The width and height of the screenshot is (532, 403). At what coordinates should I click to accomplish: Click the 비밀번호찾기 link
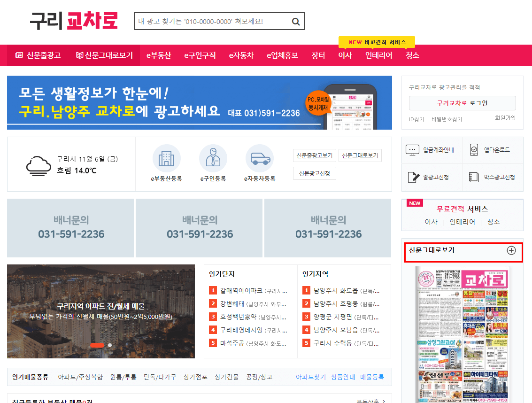point(447,119)
